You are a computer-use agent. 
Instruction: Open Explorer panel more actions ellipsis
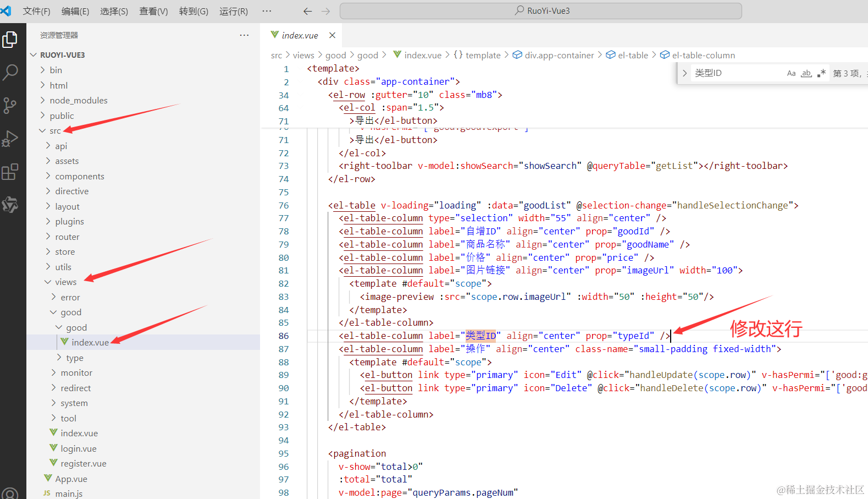coord(244,35)
